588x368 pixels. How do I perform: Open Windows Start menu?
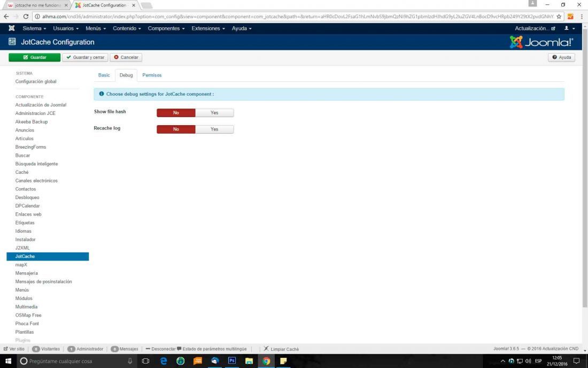[8, 361]
